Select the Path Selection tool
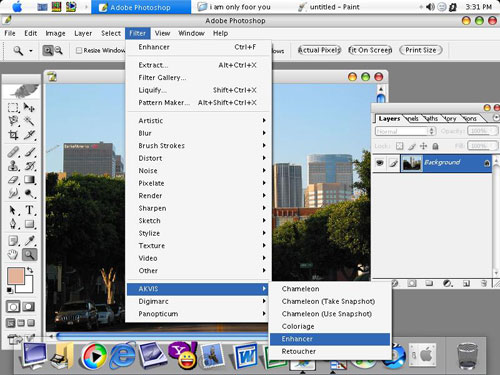The width and height of the screenshot is (500, 375). click(13, 210)
